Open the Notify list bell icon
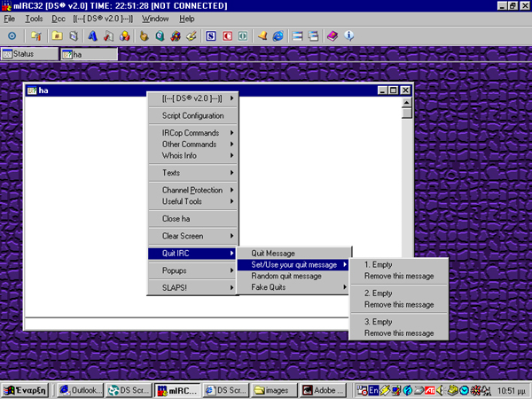532x399 pixels. click(262, 35)
